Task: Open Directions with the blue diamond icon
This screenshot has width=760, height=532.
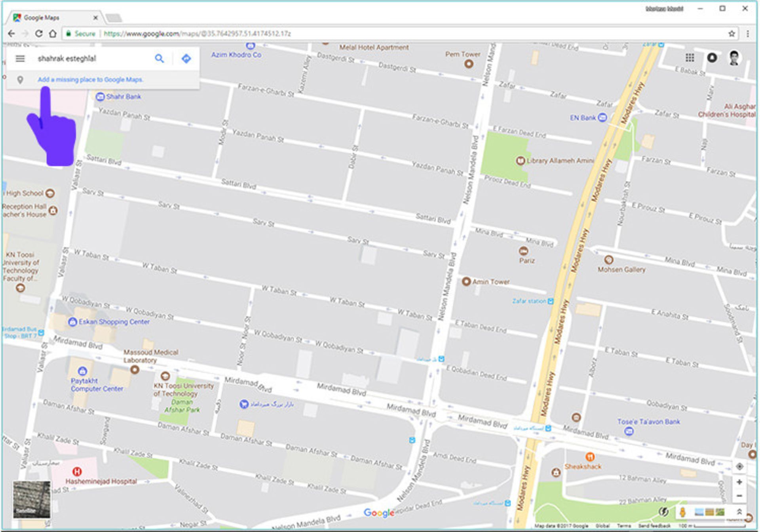Action: (x=186, y=59)
